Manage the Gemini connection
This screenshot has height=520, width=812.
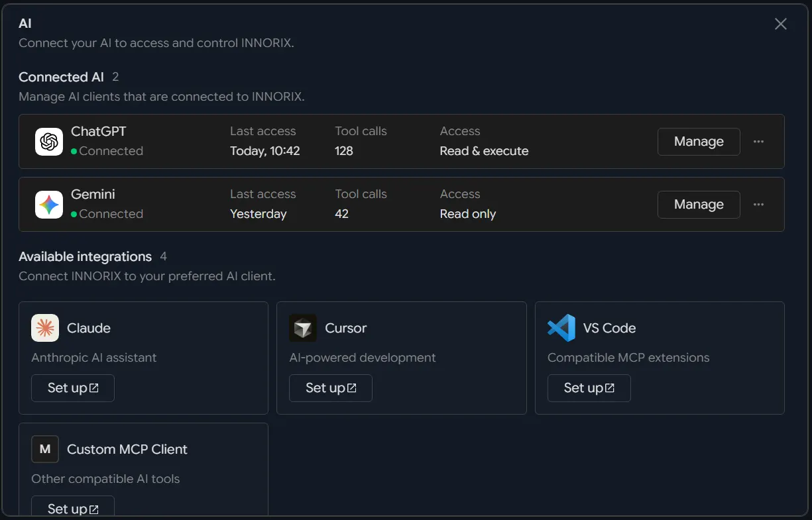point(699,205)
